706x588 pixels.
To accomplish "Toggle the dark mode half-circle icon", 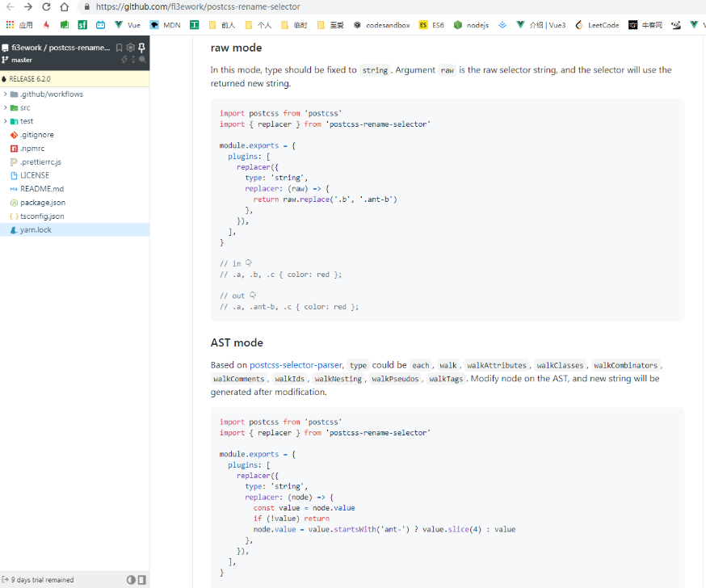I will pos(131,580).
